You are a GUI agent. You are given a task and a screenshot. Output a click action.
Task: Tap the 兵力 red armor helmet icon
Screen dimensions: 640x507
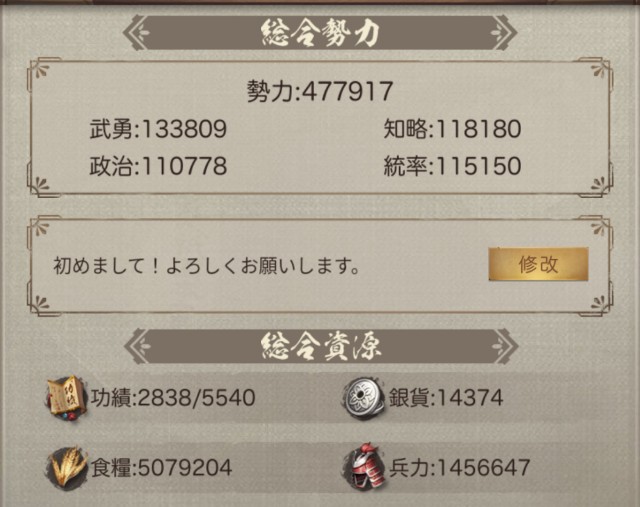363,467
